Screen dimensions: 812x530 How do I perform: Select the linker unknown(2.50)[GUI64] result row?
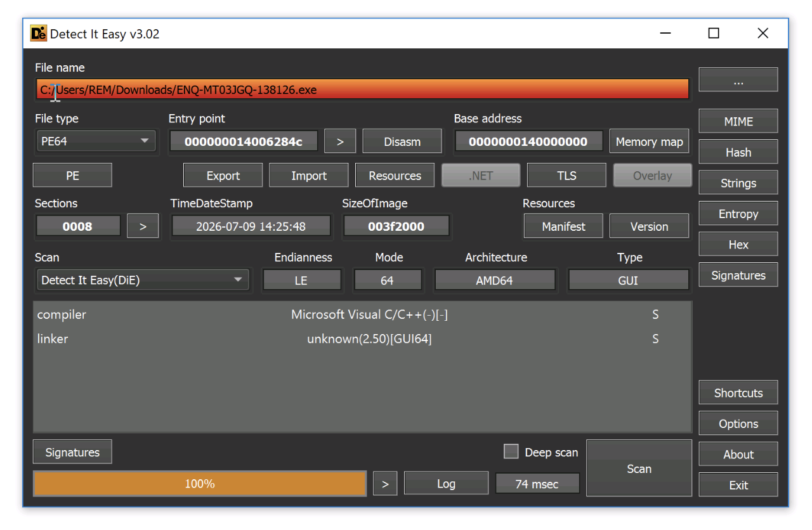pyautogui.click(x=362, y=339)
